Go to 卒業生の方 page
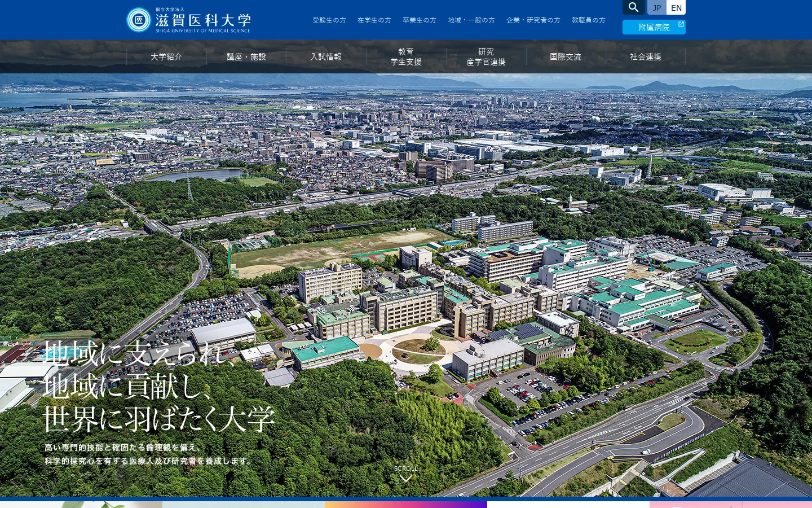The image size is (812, 508). click(420, 20)
